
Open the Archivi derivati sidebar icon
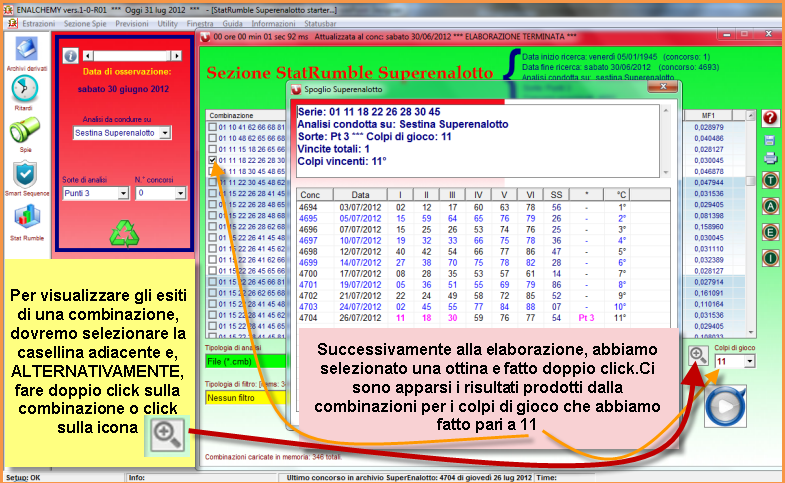point(26,50)
